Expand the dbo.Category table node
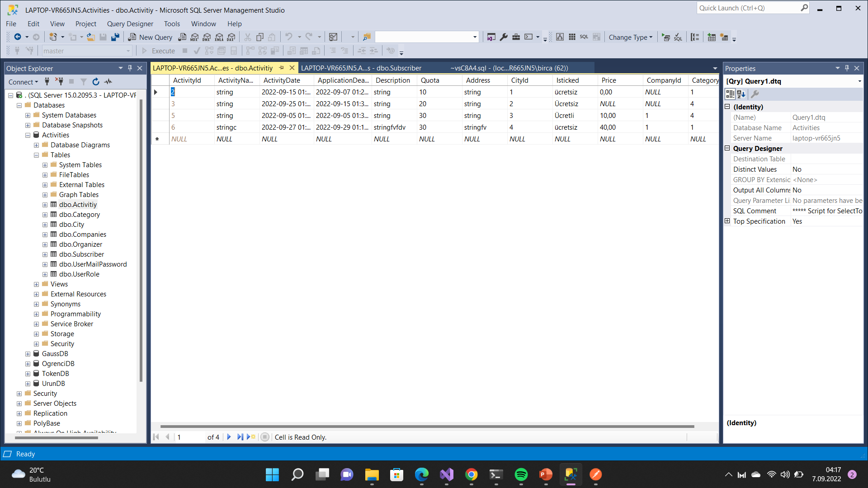 click(x=45, y=215)
